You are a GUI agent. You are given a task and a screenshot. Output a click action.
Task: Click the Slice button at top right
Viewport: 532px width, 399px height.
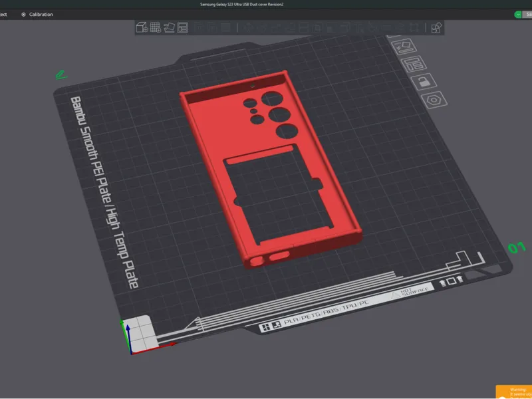(527, 14)
